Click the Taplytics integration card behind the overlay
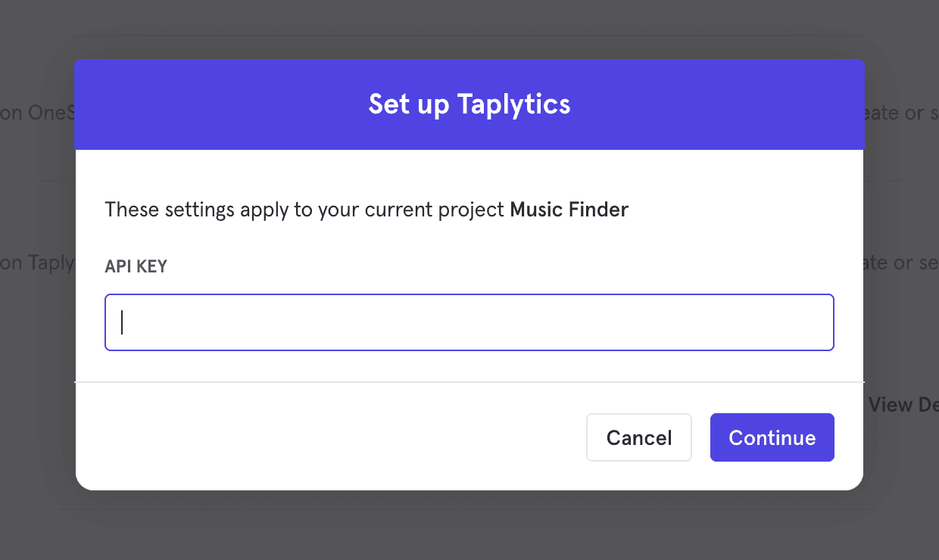The height and width of the screenshot is (560, 939). (38, 263)
